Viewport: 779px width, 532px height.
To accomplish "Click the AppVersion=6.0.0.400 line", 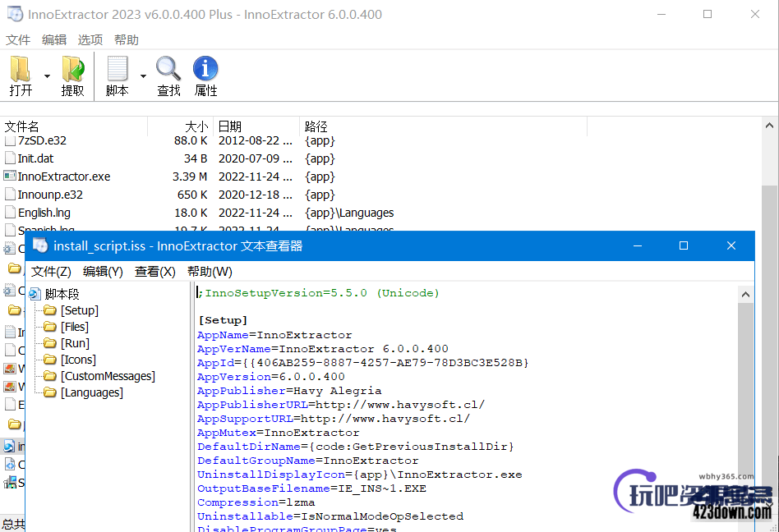I will [x=271, y=377].
